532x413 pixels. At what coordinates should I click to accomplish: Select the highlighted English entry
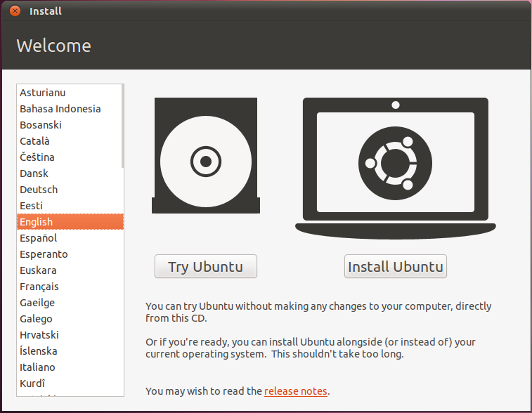click(70, 222)
